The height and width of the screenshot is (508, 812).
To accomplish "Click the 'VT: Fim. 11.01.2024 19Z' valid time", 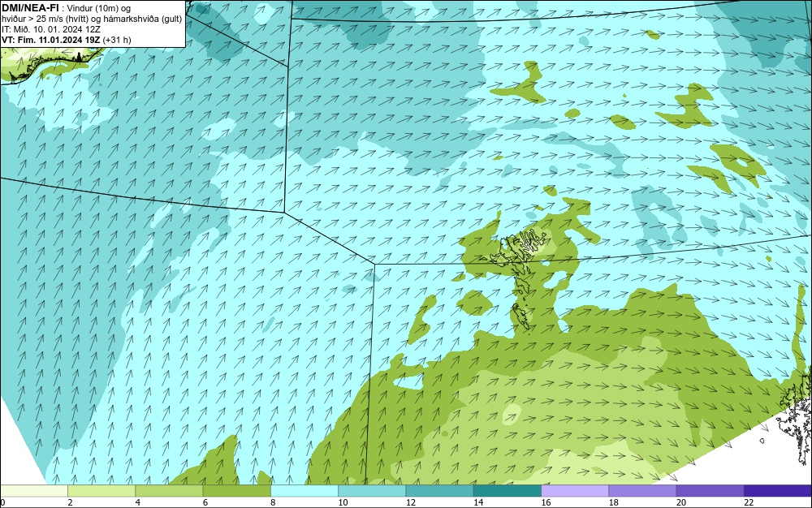I will [x=51, y=40].
